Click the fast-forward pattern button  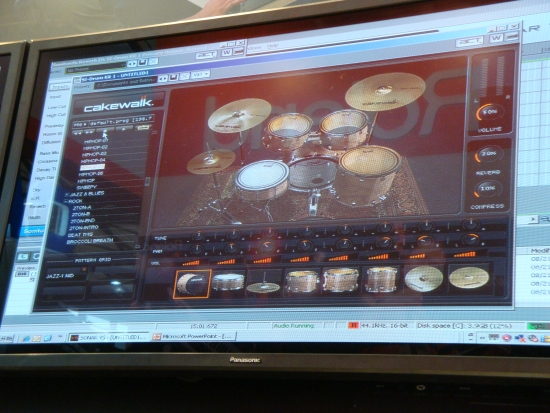point(90,132)
